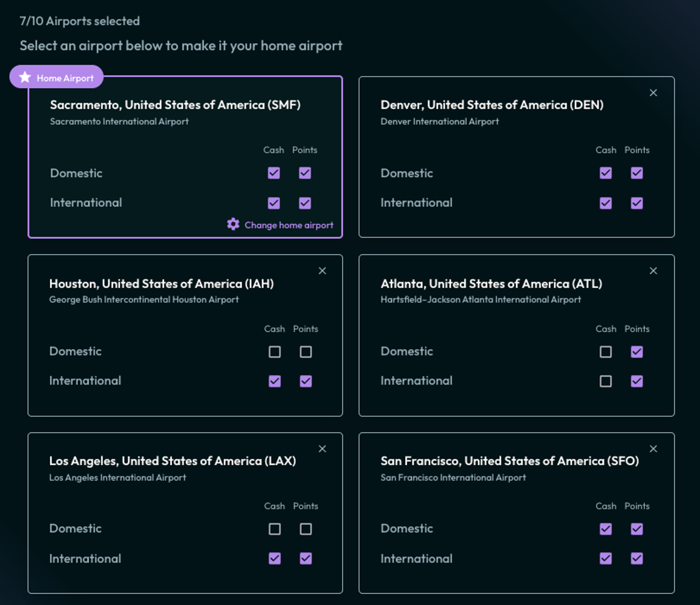The image size is (700, 605).
Task: Select Houston (IAH) card title
Action: [162, 283]
